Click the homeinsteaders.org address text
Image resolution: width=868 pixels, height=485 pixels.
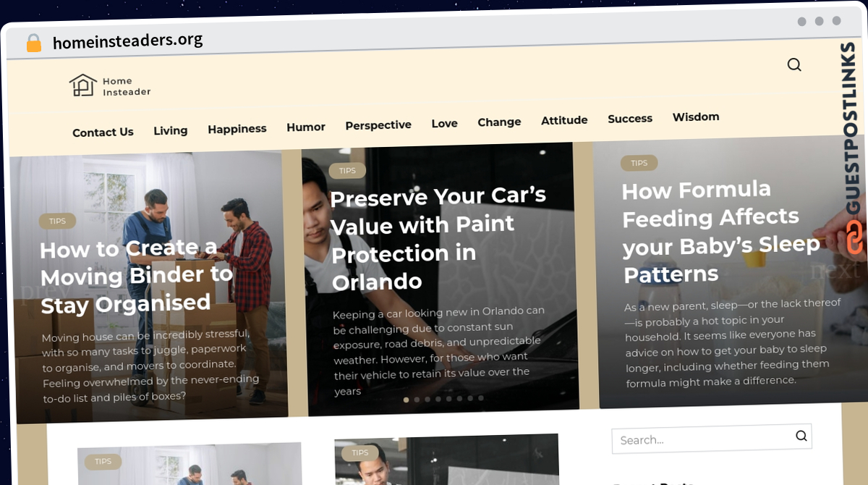[127, 42]
